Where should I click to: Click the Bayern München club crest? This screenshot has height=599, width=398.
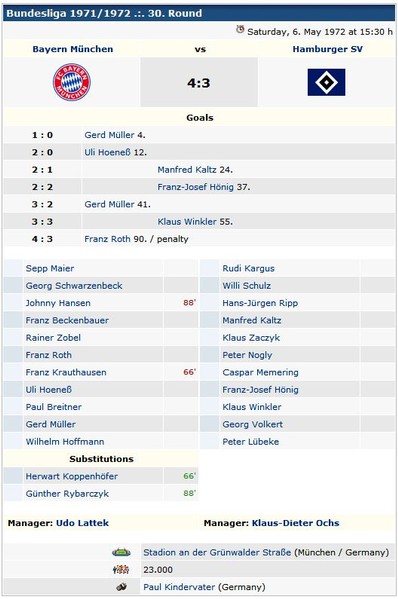tap(72, 82)
